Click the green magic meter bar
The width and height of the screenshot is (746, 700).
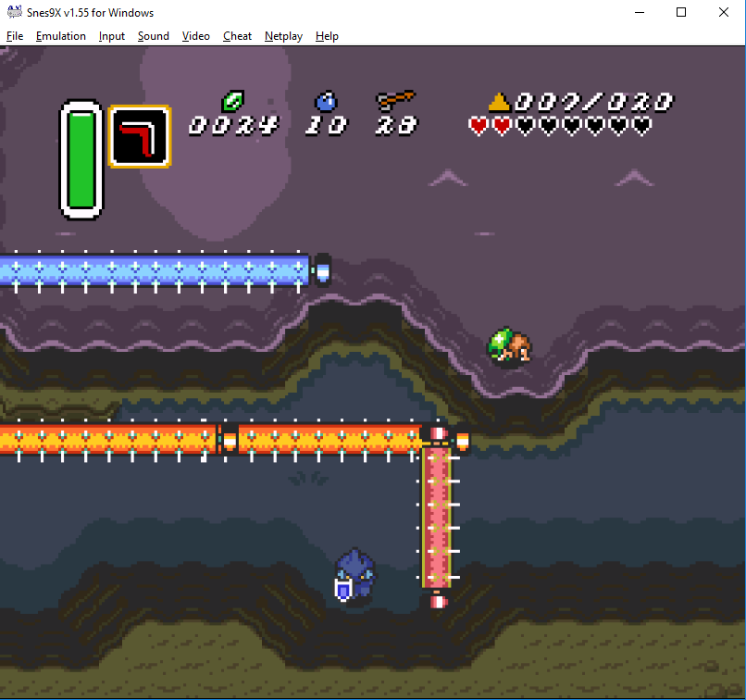[x=81, y=160]
